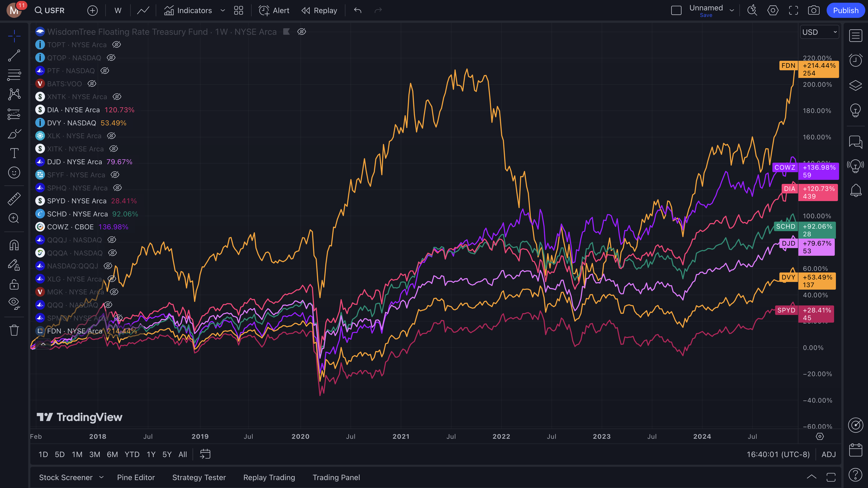868x488 pixels.
Task: Open chart settings hexagon icon
Action: click(773, 10)
